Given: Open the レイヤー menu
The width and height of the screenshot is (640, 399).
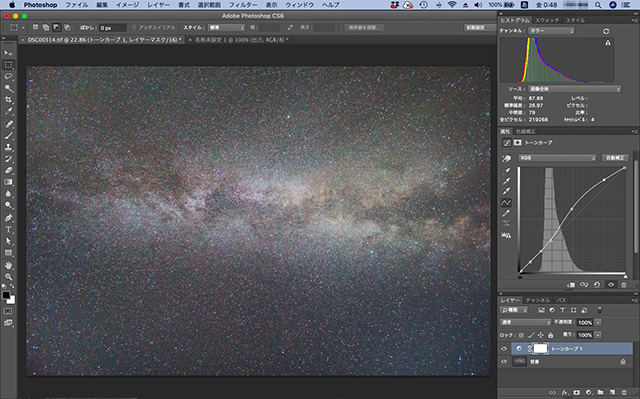Looking at the screenshot, I should click(x=158, y=5).
